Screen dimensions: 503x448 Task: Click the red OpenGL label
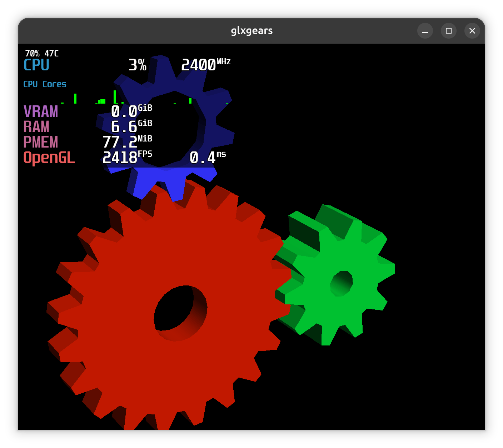pos(49,158)
